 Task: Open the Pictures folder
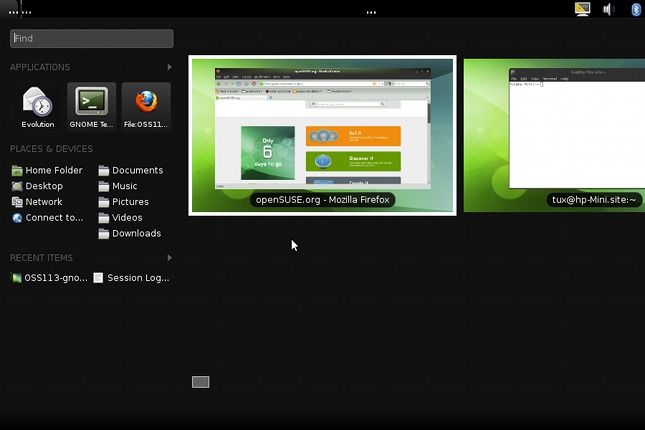(x=123, y=202)
